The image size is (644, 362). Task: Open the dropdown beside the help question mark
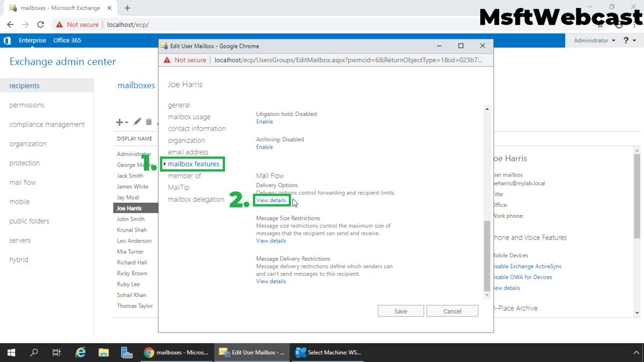(x=634, y=40)
